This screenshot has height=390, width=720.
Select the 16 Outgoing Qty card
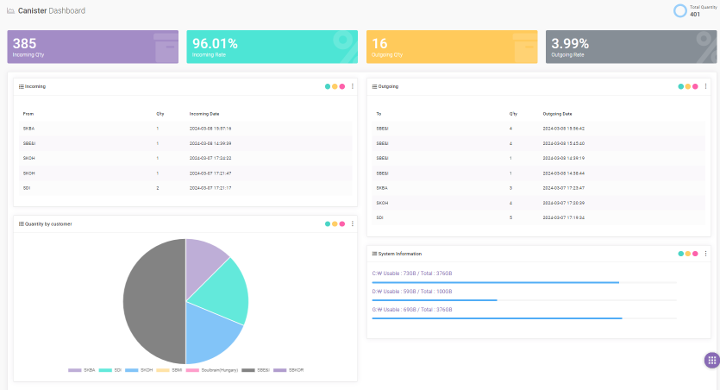(x=452, y=47)
